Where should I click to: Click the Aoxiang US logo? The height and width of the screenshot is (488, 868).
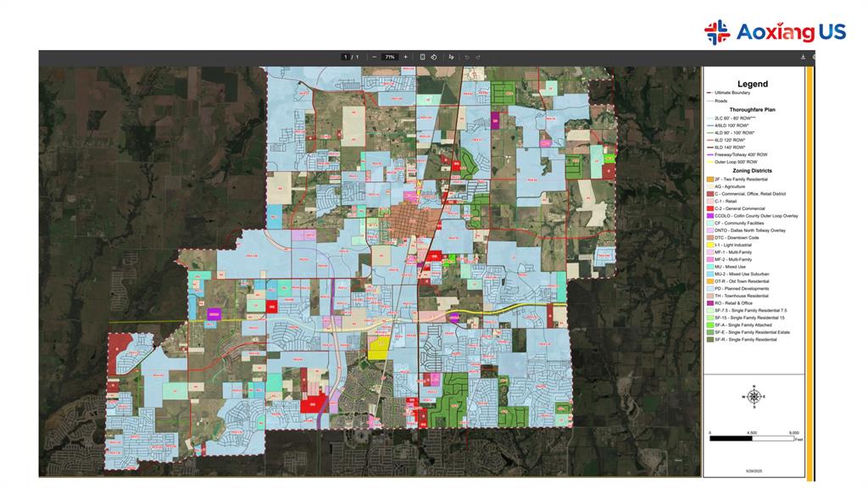click(775, 32)
